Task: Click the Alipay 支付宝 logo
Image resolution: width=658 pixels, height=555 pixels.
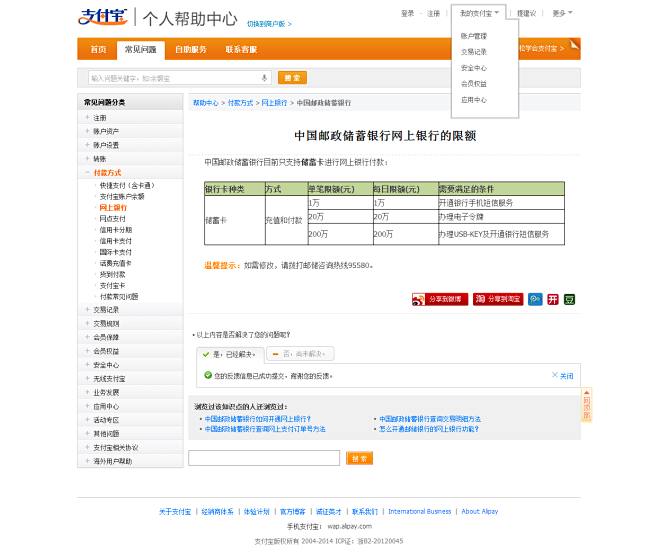Action: pyautogui.click(x=103, y=17)
